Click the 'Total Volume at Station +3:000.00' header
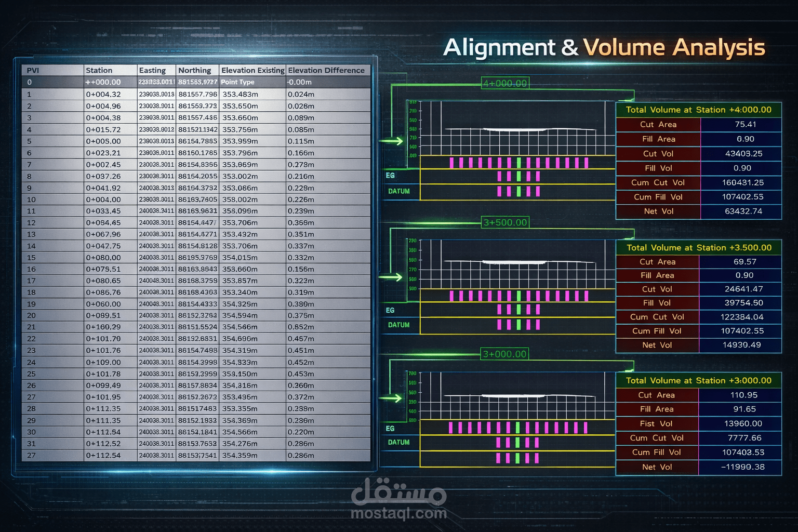 point(699,380)
